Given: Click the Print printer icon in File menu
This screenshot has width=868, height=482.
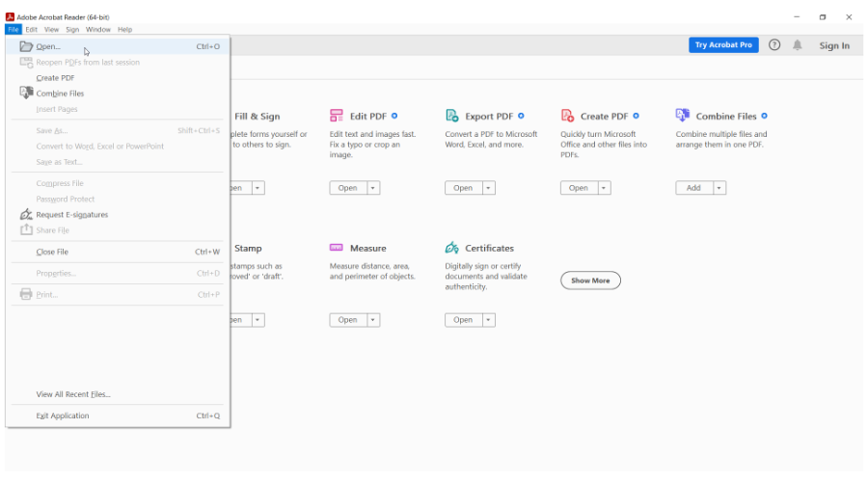Looking at the screenshot, I should coord(26,294).
